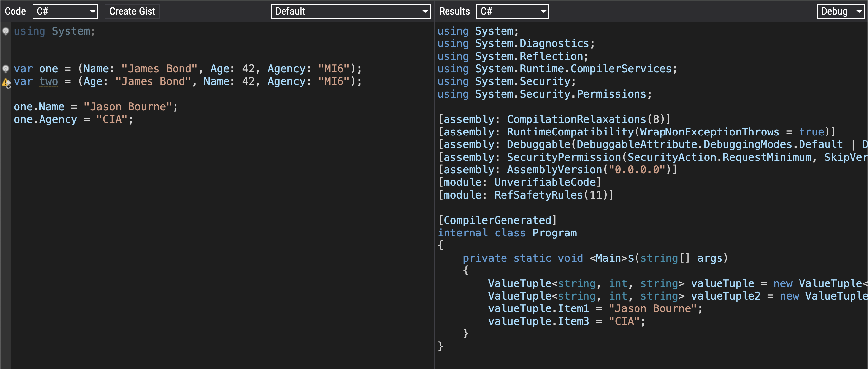868x369 pixels.
Task: Click 'Program' class name in results
Action: coord(554,233)
